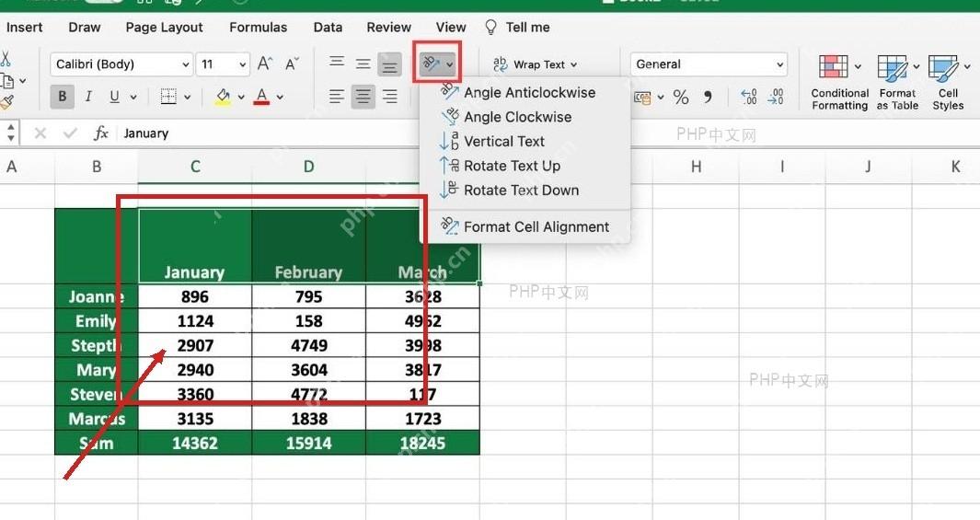Open the underline style dropdown arrow
This screenshot has height=520, width=980.
coord(133,98)
